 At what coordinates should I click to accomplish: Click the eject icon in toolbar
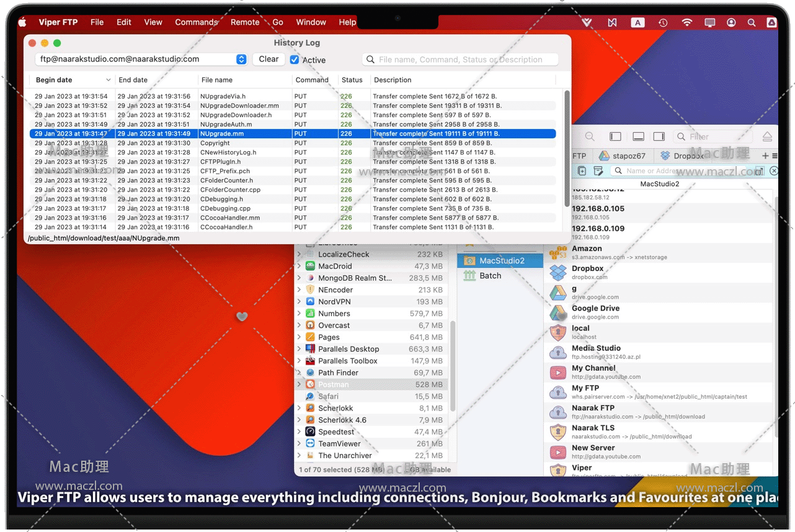pos(767,137)
